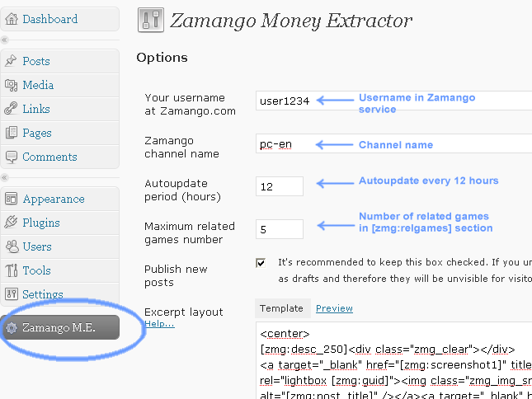Collapse sidebar using arrow below Comments

click(4, 177)
